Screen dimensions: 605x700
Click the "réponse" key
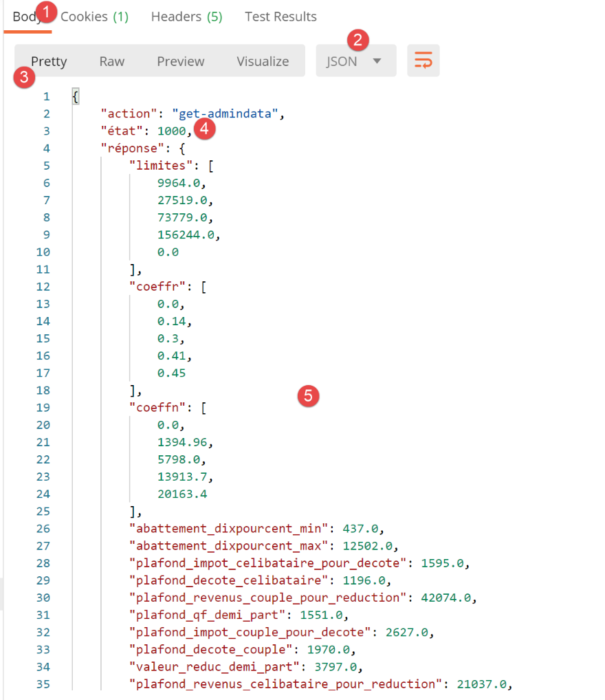129,148
